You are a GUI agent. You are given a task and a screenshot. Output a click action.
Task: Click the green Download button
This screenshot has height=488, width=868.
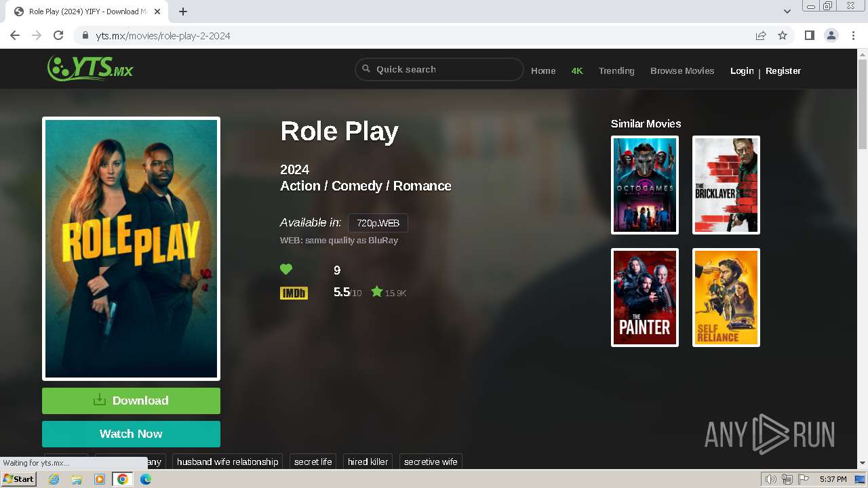[x=131, y=401]
